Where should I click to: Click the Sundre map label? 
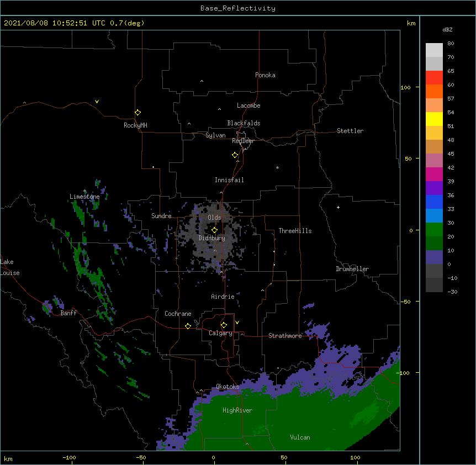tap(161, 216)
